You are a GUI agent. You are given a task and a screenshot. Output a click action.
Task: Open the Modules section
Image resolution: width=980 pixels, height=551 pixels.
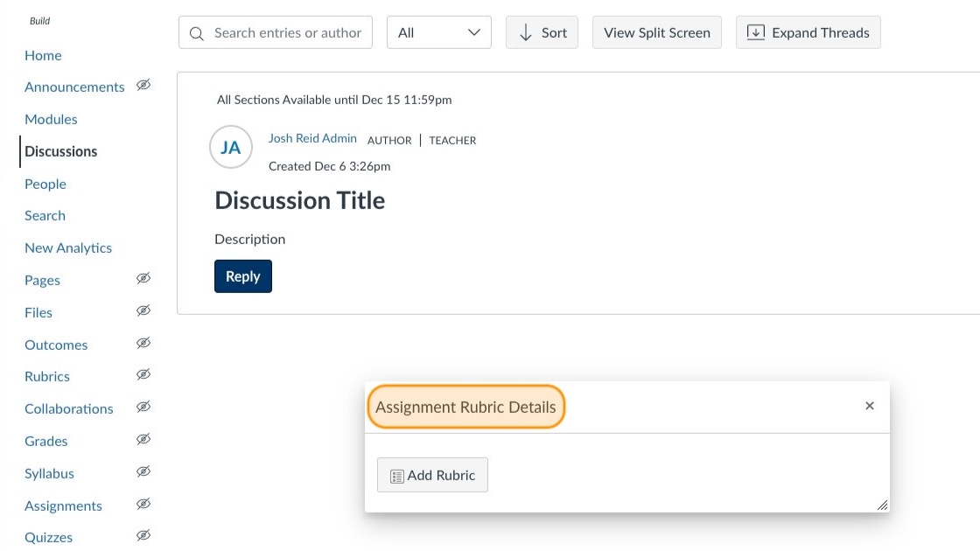coord(51,119)
